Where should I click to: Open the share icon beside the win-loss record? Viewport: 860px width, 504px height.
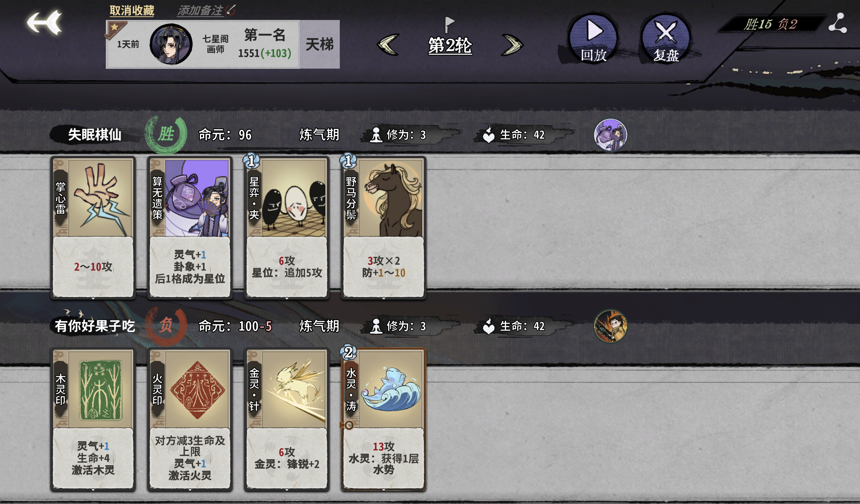838,23
